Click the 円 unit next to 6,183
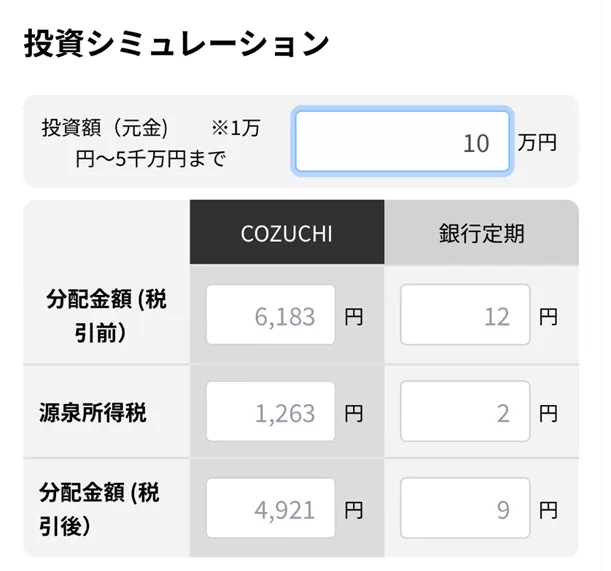Screen dimensions: 611x571 (354, 317)
